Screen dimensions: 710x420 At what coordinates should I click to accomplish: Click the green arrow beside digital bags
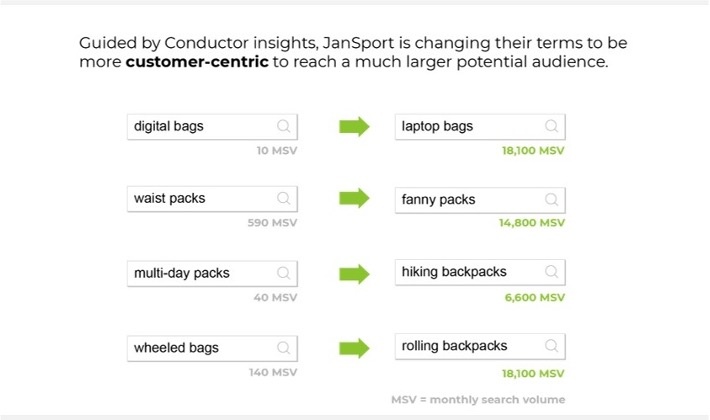coord(354,127)
